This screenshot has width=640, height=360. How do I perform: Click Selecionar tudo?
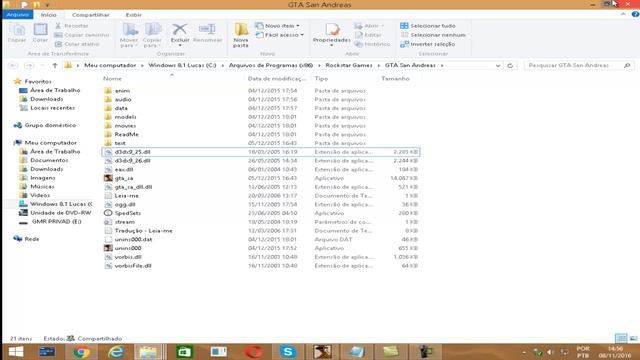pos(428,26)
